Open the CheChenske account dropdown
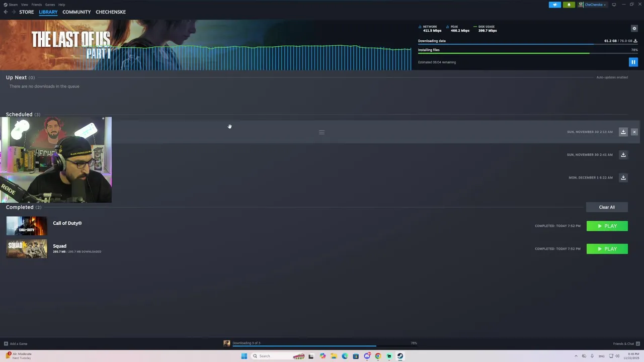This screenshot has height=362, width=644. click(593, 5)
